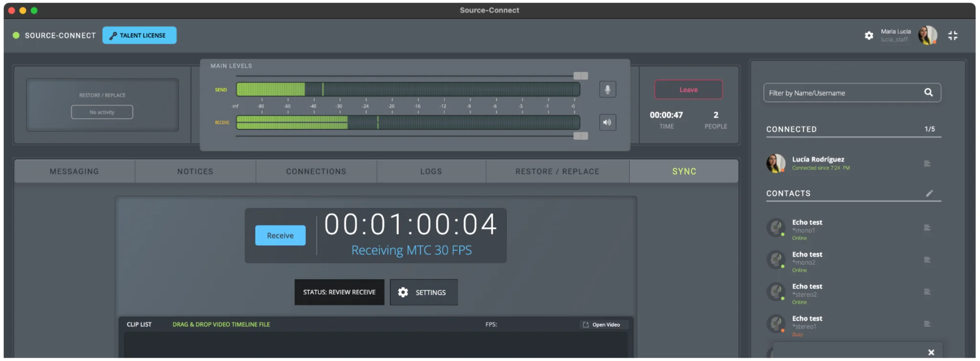Click No activity in Restore/Replace box
The width and height of the screenshot is (980, 361).
click(102, 112)
